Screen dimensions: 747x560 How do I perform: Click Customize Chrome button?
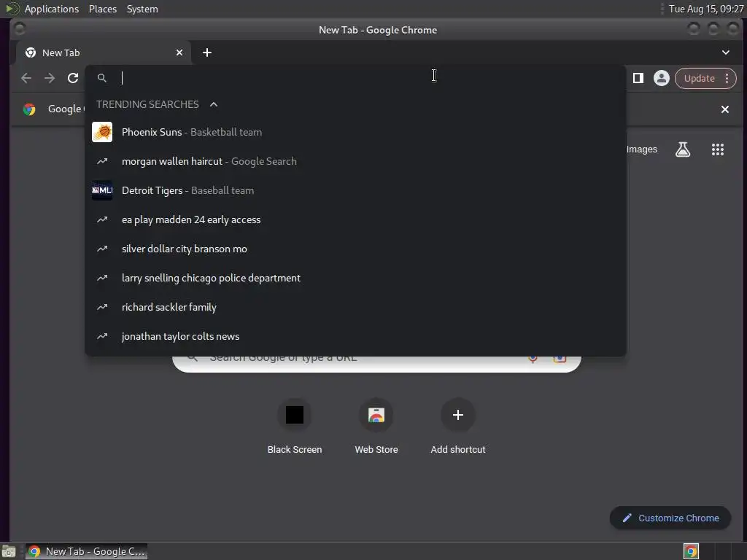coord(670,518)
